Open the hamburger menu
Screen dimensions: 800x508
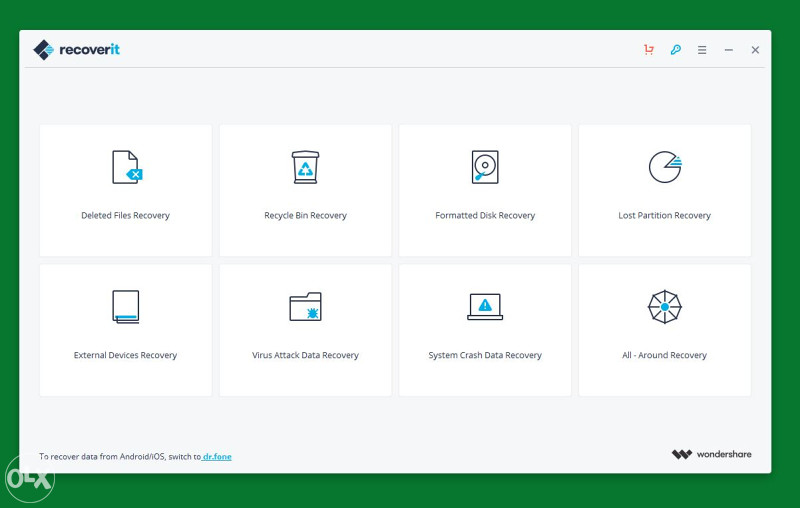[x=702, y=50]
